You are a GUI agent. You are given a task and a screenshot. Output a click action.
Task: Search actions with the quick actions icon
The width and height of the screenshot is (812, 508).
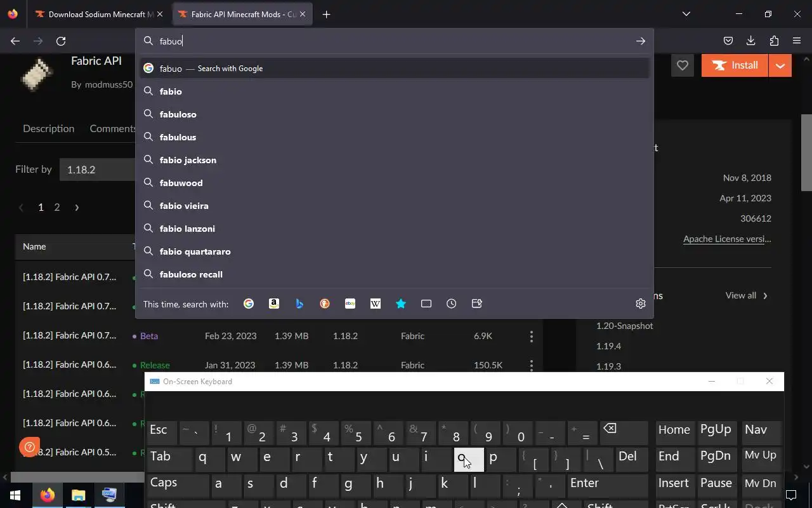click(477, 304)
